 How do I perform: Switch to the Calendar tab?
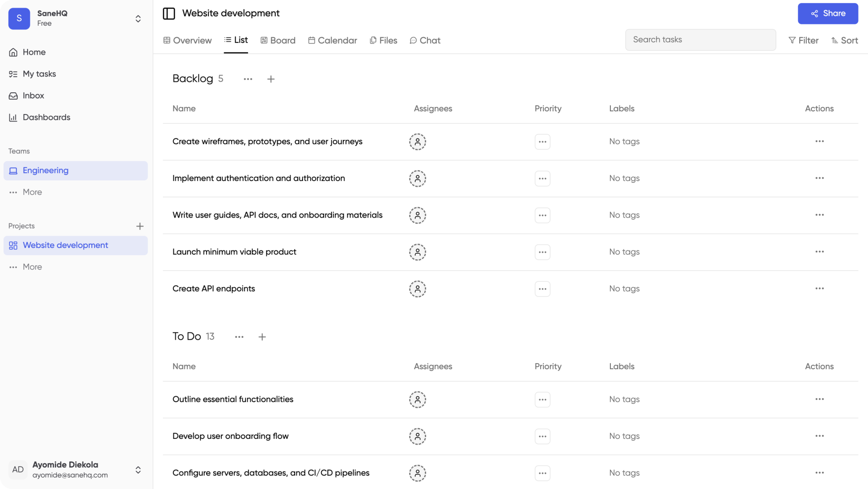point(333,41)
